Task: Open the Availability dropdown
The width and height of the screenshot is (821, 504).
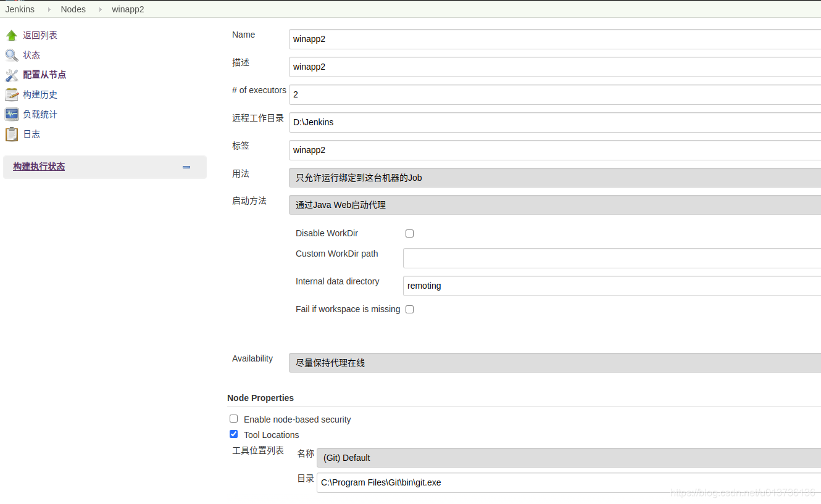Action: (x=555, y=363)
